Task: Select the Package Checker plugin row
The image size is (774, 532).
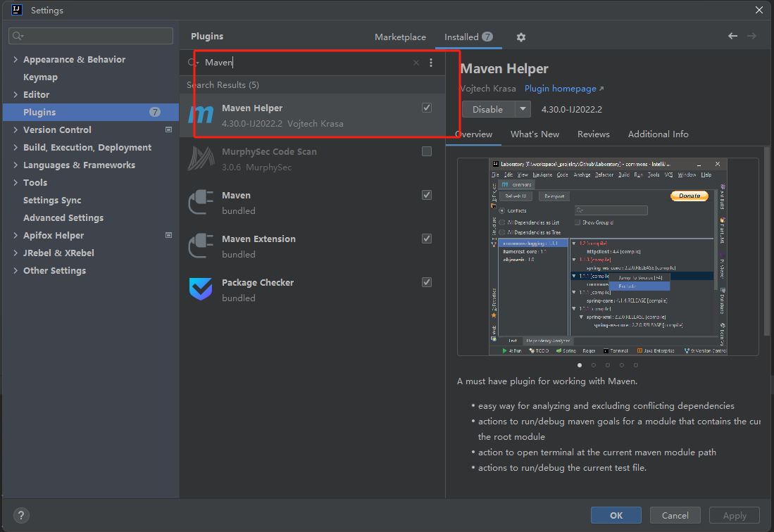Action: point(313,289)
